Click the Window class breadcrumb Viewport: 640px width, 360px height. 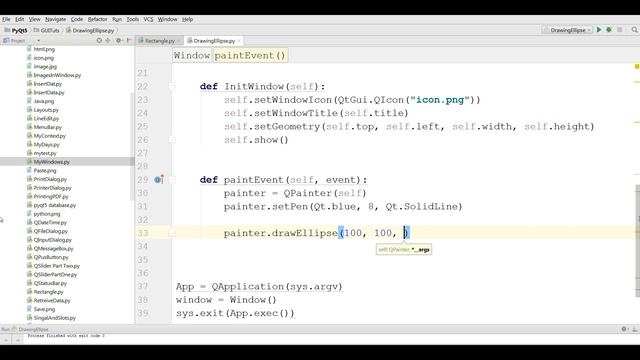[191, 56]
